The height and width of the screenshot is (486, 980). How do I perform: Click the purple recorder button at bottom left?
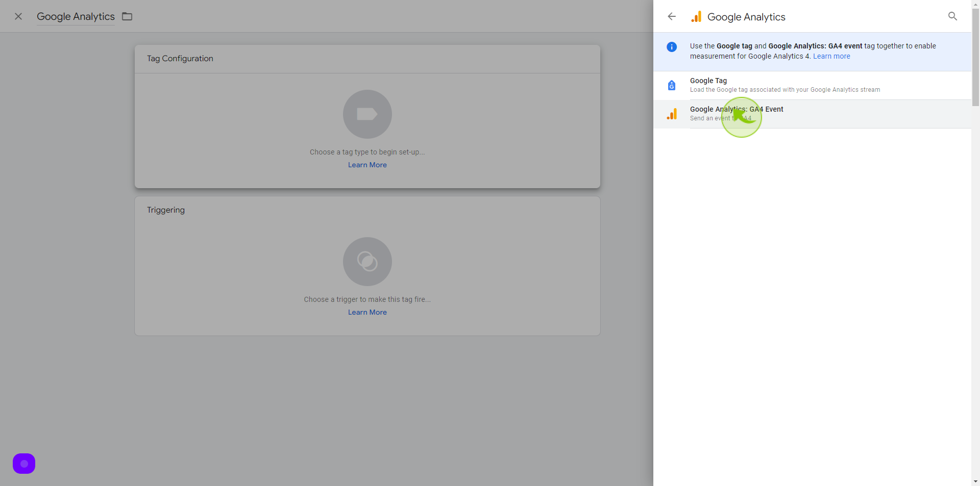tap(24, 464)
